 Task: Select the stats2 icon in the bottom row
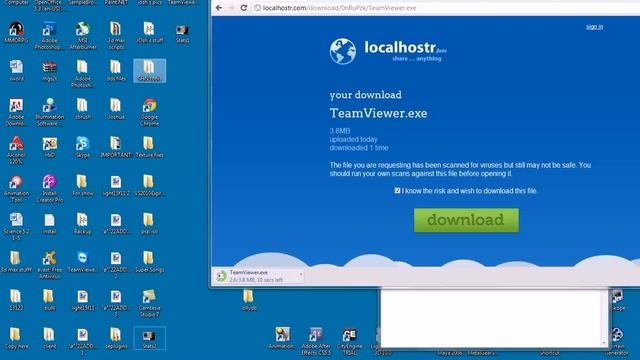click(x=149, y=338)
